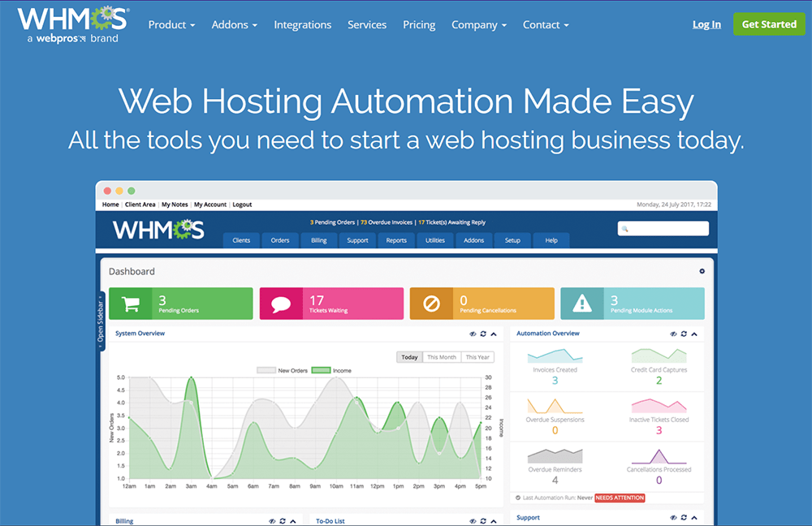Refresh the System Overview widget
Screen dimensions: 812x526
(x=483, y=334)
